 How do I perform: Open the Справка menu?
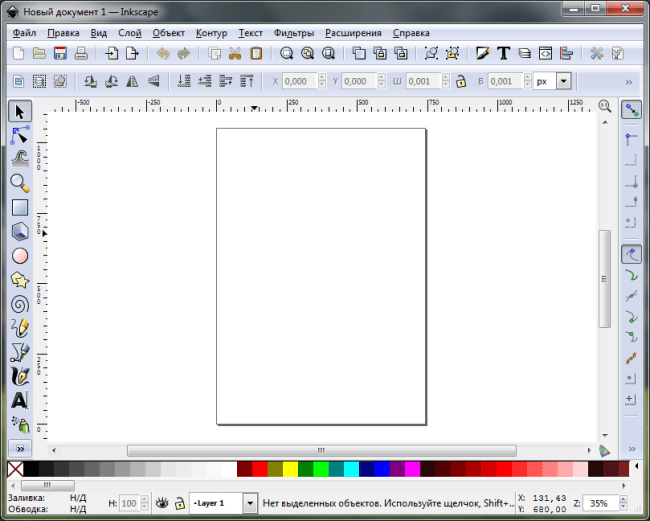click(411, 33)
